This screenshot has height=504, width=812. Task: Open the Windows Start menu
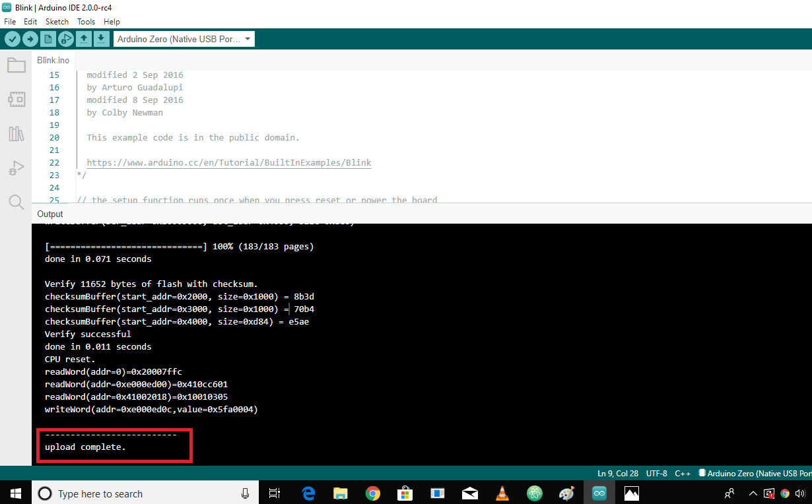(x=15, y=493)
